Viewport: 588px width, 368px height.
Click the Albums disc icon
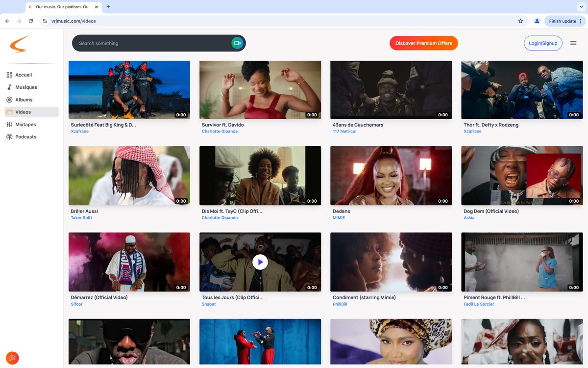pyautogui.click(x=9, y=100)
